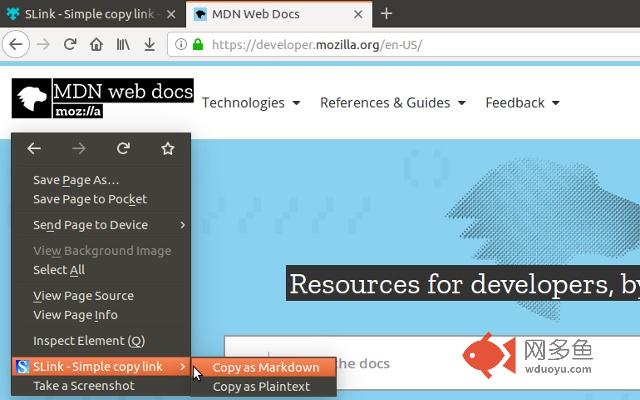
Task: Click the green padlock security icon
Action: [198, 44]
